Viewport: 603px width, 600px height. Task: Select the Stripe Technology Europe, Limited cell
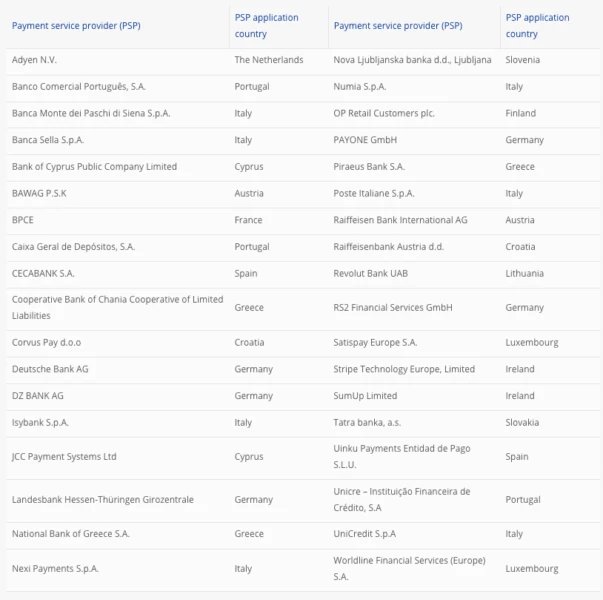tap(404, 369)
